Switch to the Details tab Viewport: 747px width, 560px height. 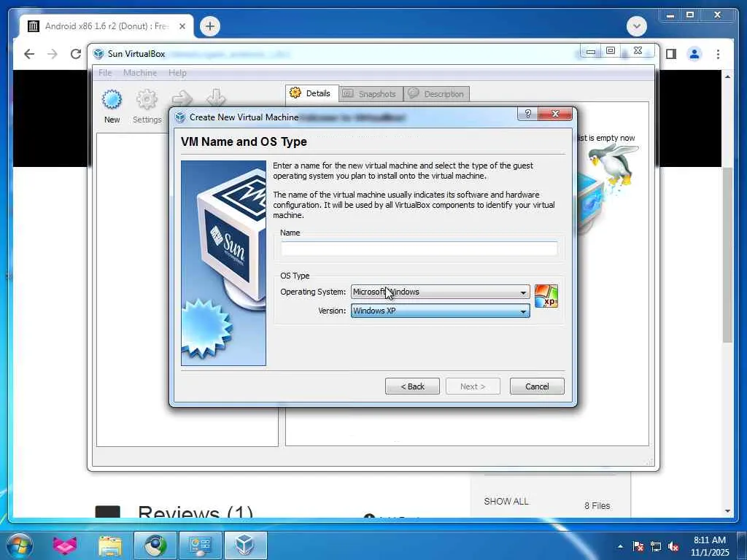(x=312, y=93)
